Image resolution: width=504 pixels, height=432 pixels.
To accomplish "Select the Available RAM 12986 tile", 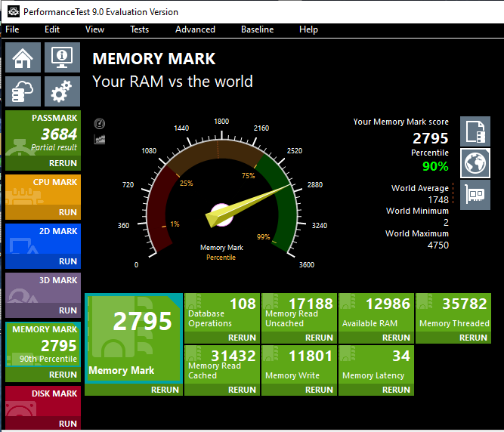I will 376,312.
